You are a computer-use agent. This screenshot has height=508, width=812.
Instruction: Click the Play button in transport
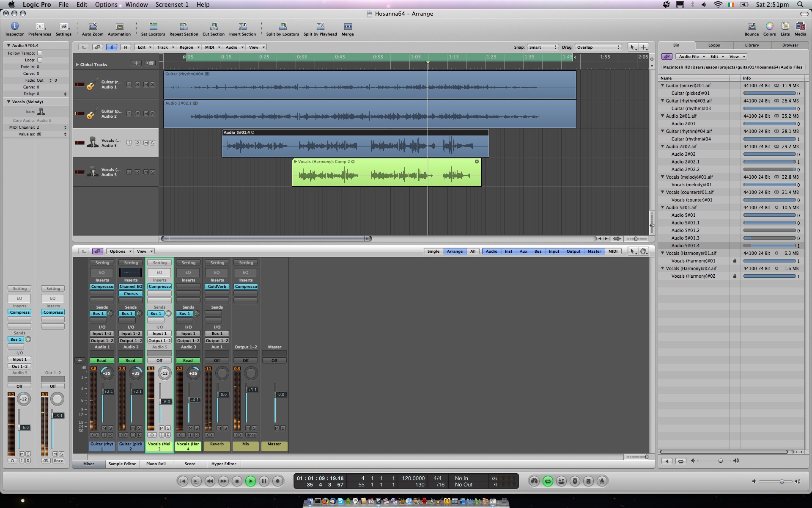[250, 481]
